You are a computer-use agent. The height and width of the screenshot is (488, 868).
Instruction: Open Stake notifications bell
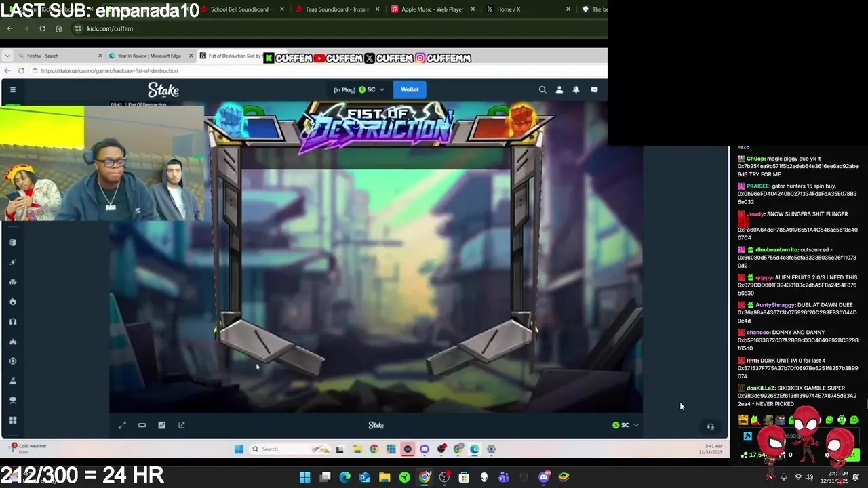(576, 89)
